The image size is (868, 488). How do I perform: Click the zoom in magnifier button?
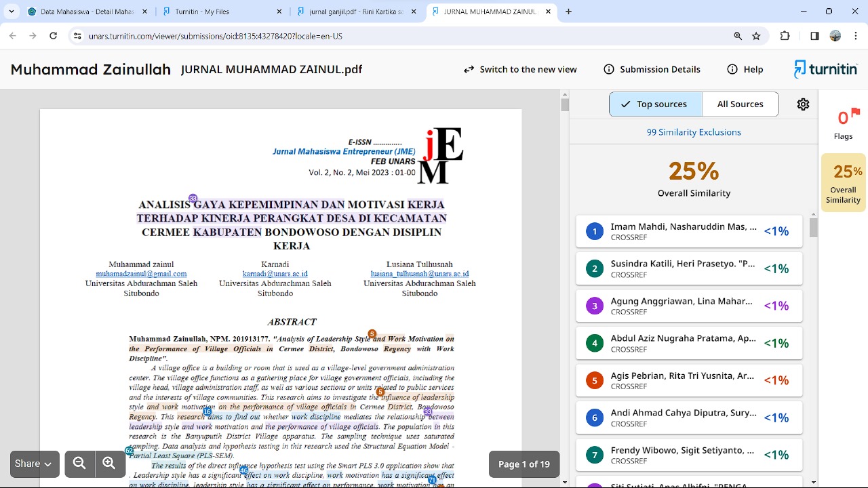pyautogui.click(x=109, y=464)
